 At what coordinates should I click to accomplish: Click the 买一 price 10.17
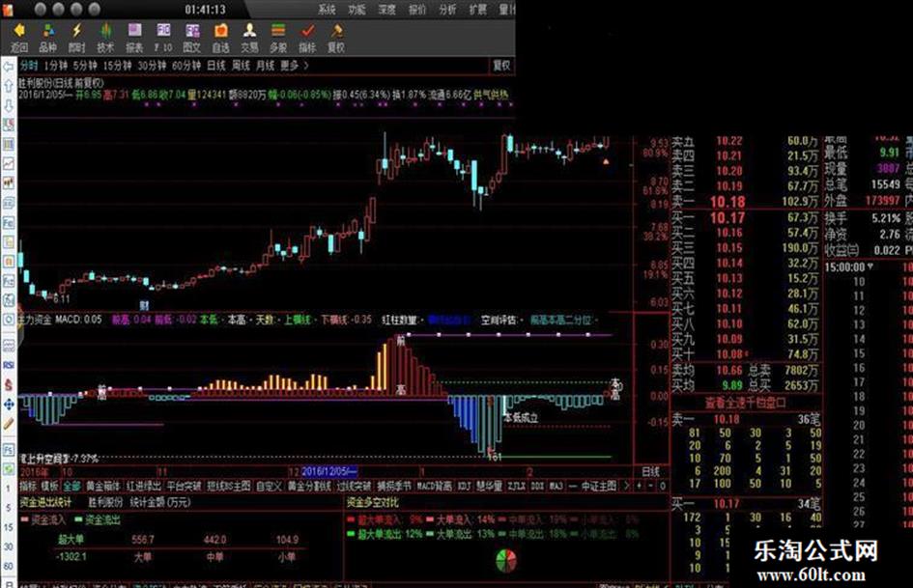click(x=728, y=218)
